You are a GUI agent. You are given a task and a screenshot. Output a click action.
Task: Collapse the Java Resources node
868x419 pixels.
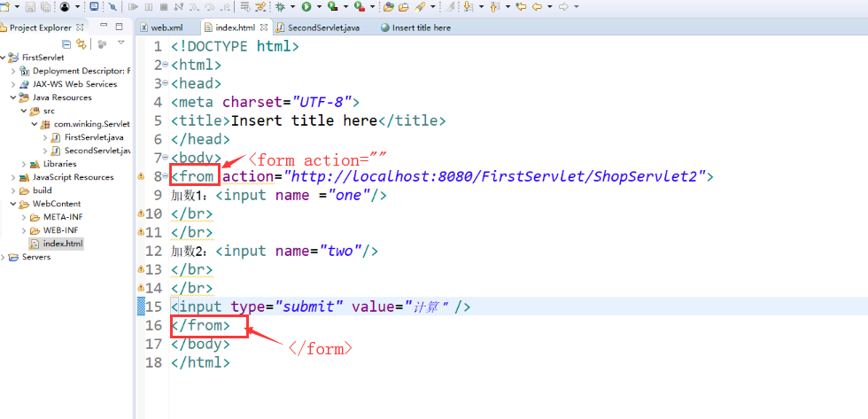(x=12, y=97)
